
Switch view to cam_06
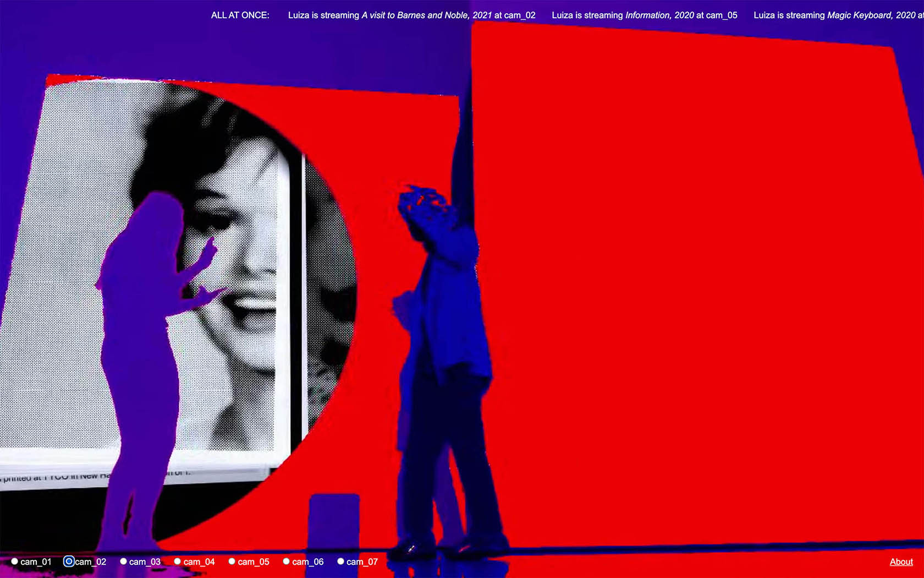[287, 561]
